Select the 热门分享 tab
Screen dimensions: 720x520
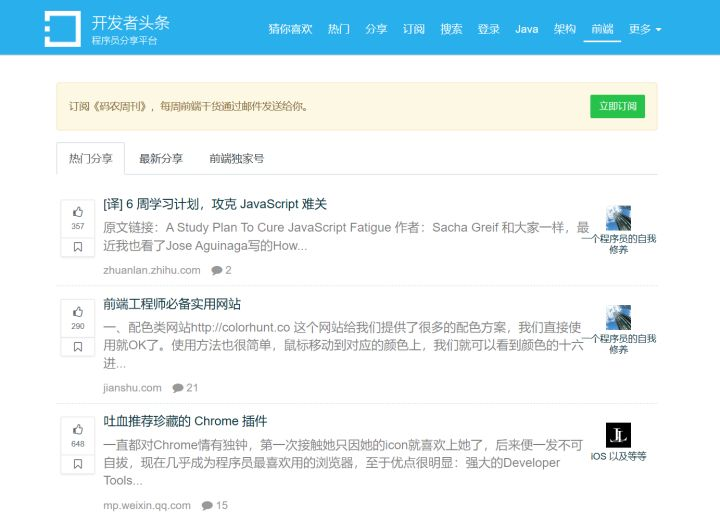click(x=90, y=158)
